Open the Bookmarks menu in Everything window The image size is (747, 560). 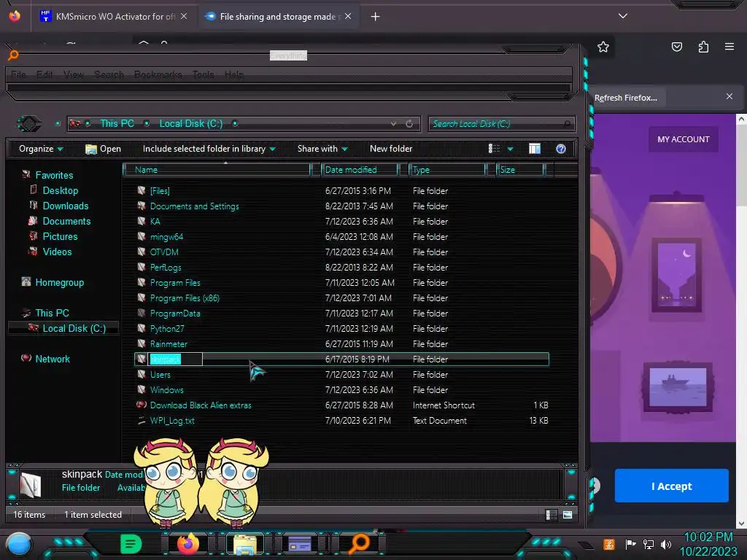pyautogui.click(x=158, y=75)
